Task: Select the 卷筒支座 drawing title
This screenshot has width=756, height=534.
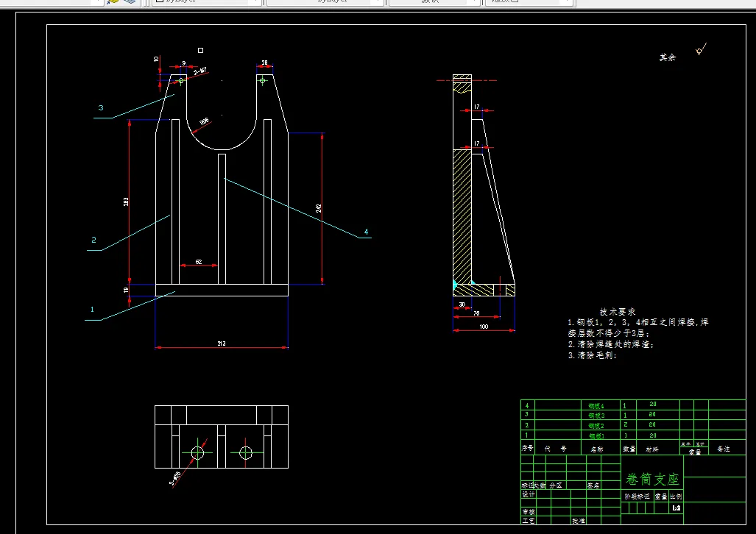Action: (652, 479)
